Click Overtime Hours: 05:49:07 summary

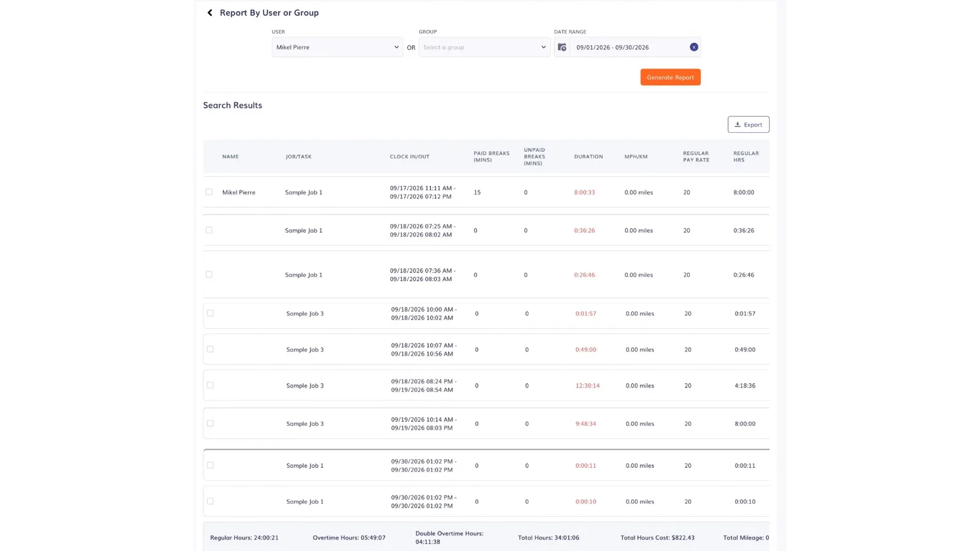pos(349,538)
